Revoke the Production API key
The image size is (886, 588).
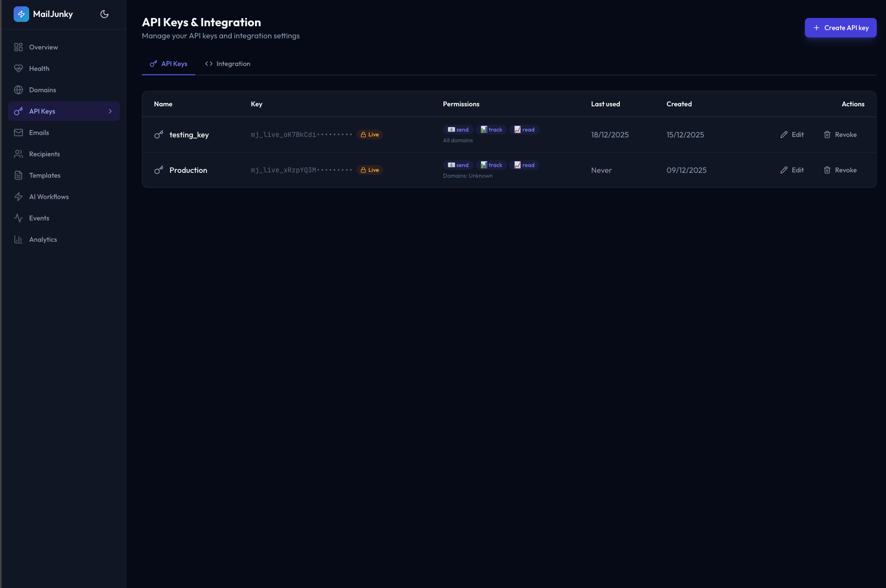click(x=840, y=170)
